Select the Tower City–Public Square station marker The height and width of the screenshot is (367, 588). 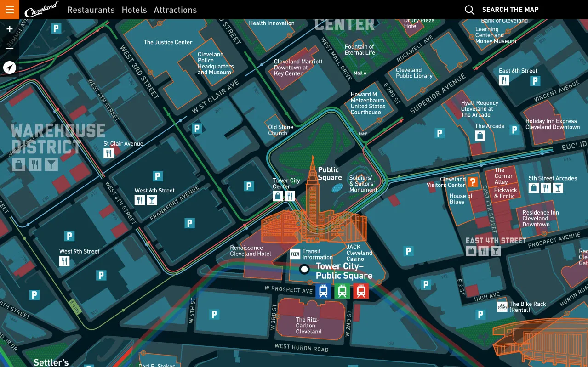pos(304,270)
